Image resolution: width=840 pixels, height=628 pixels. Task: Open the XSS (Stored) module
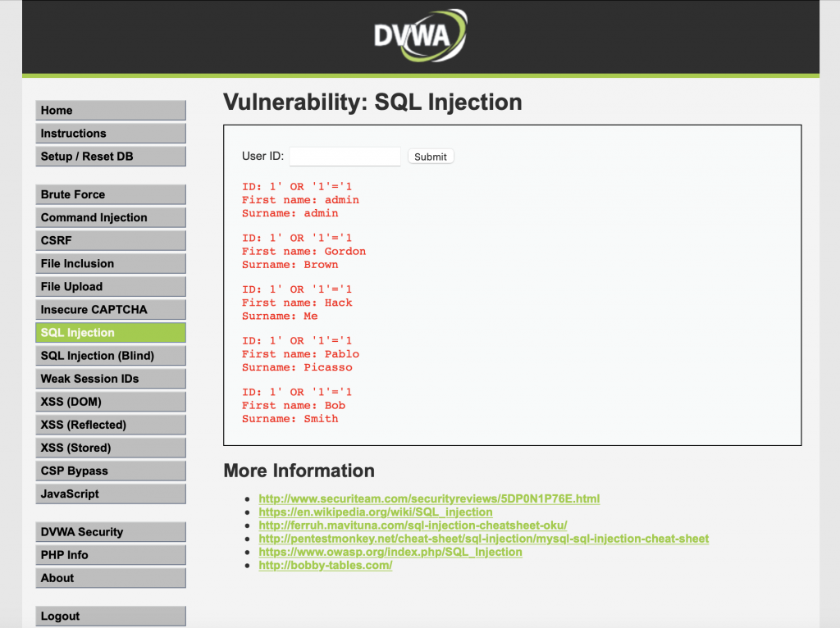click(111, 448)
